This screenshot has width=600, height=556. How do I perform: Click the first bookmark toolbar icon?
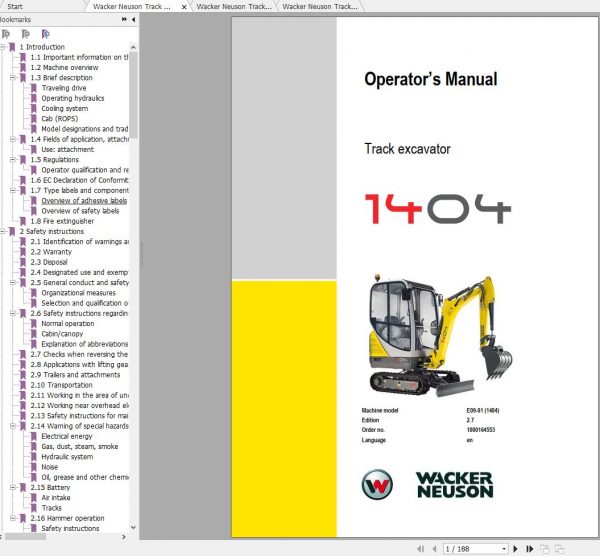tap(6, 34)
